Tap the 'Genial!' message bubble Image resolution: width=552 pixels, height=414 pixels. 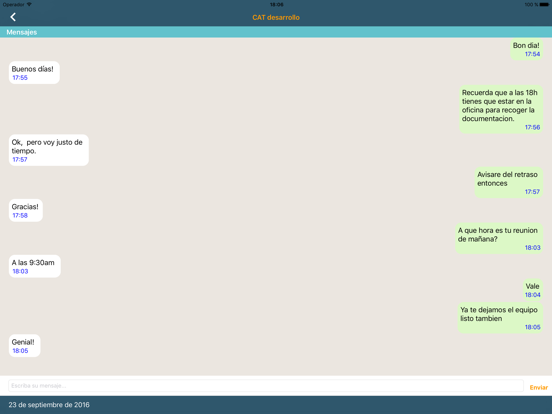pyautogui.click(x=24, y=346)
